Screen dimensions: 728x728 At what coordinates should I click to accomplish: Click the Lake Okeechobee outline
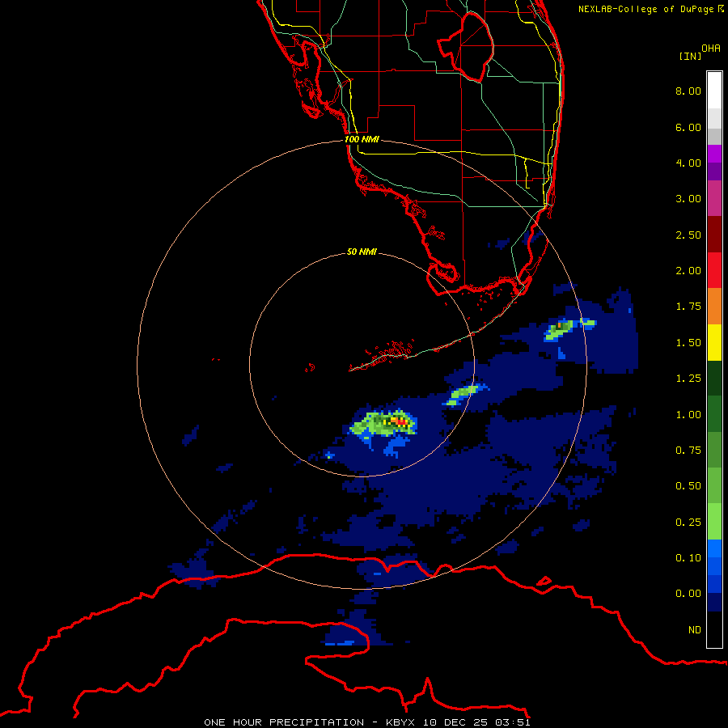click(x=466, y=48)
